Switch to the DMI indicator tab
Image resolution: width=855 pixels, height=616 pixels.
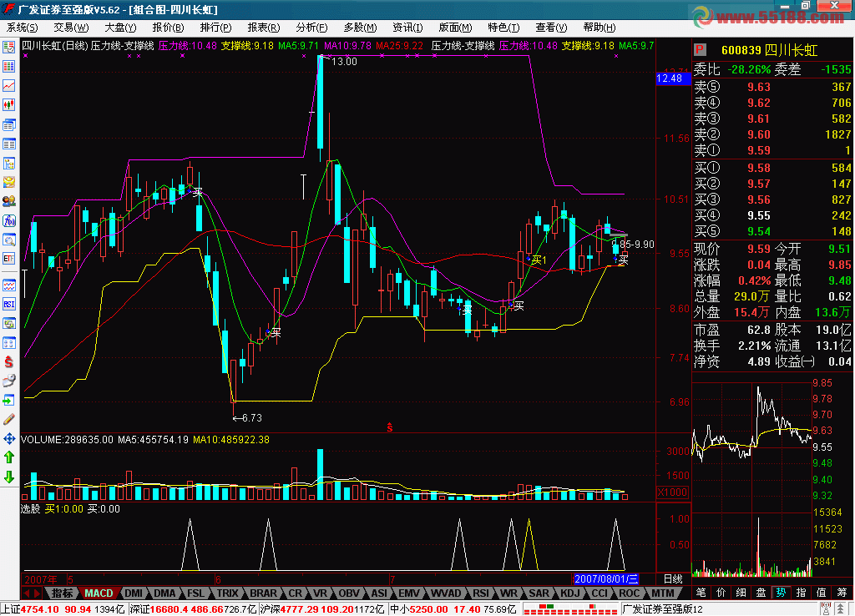click(x=134, y=593)
